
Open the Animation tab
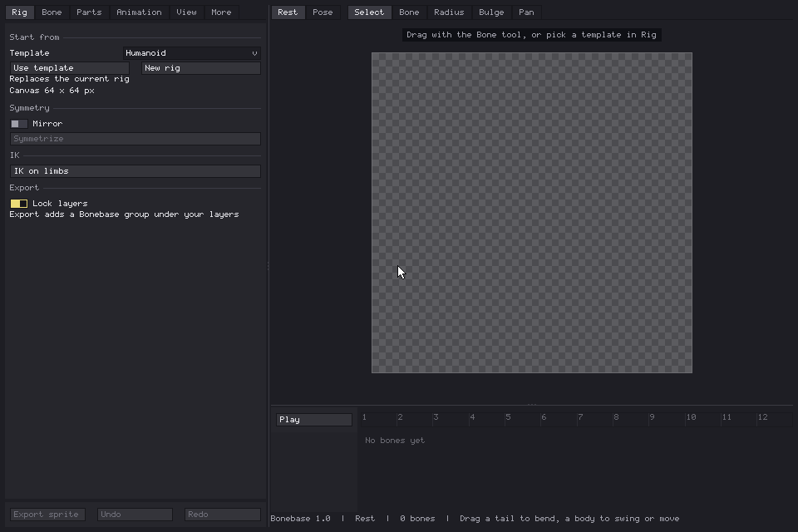point(139,12)
